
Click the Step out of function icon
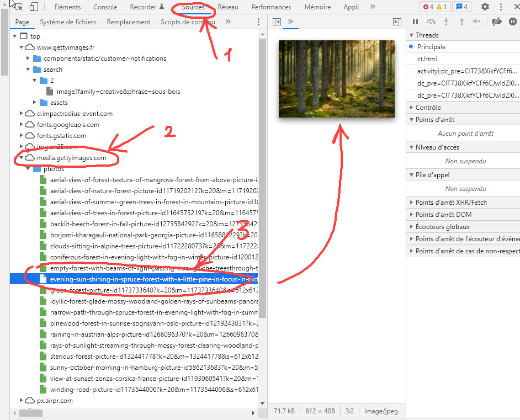[461, 22]
